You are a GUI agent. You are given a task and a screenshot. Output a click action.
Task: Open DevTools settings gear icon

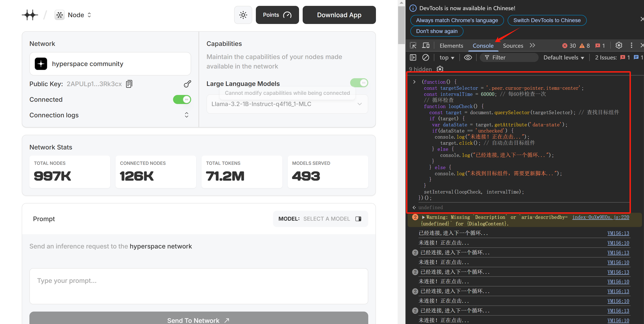(619, 45)
